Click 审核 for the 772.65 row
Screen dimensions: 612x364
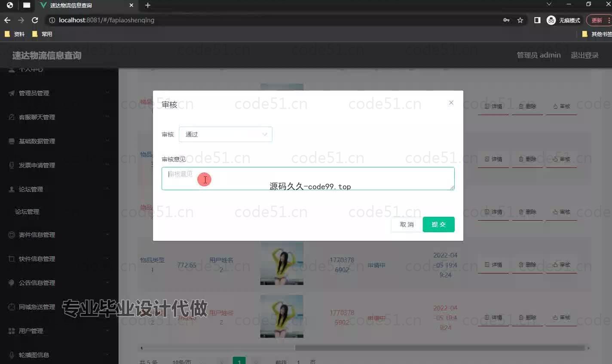pos(561,265)
